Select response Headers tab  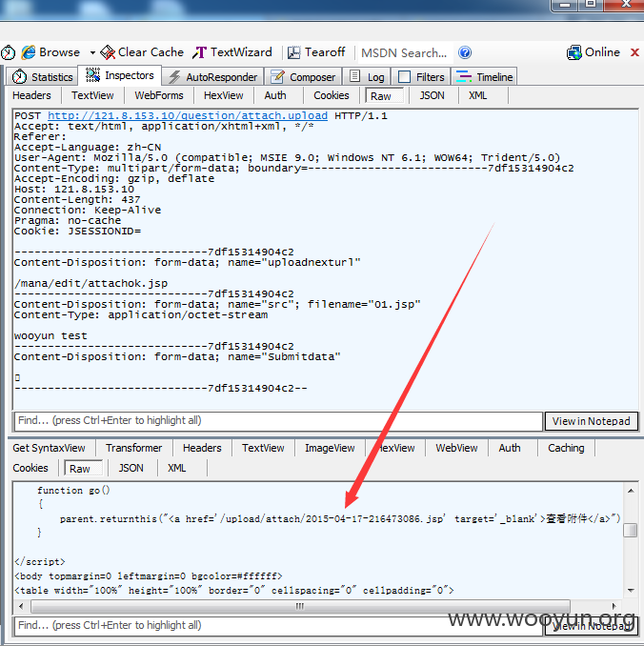(202, 448)
